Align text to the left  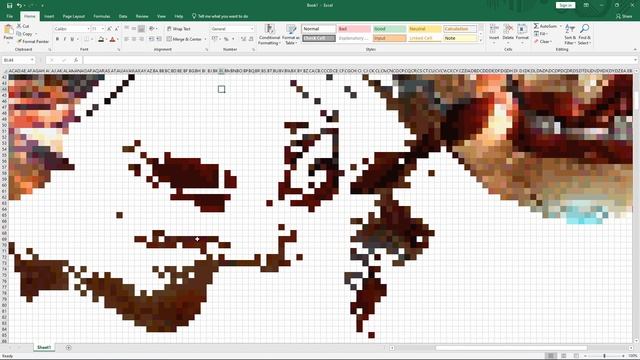click(x=127, y=39)
